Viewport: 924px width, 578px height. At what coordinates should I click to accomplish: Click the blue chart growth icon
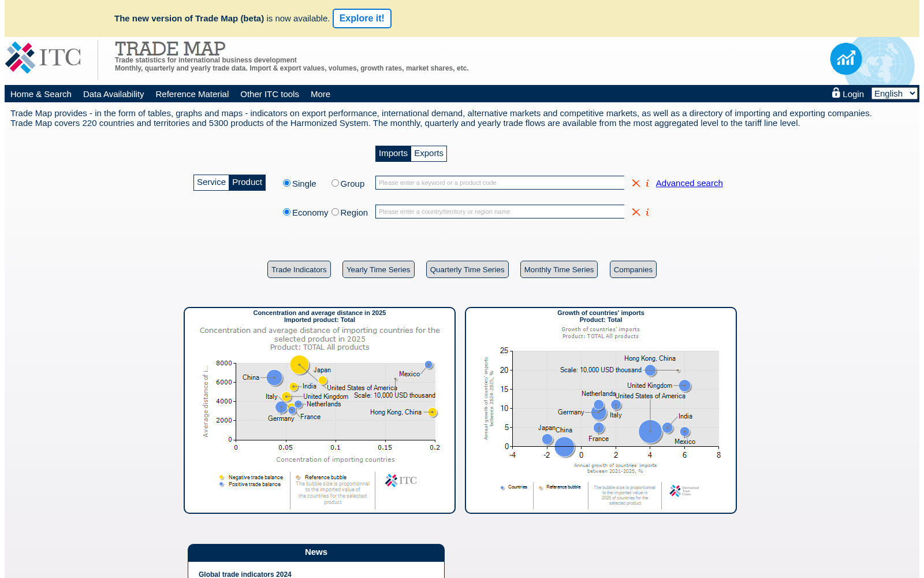point(846,58)
